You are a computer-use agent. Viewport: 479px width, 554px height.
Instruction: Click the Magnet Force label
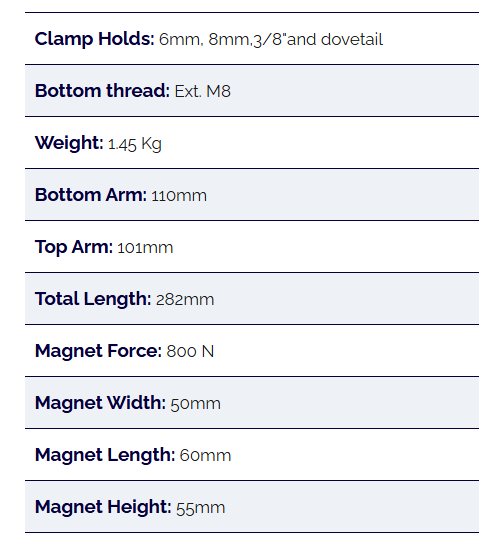(99, 351)
